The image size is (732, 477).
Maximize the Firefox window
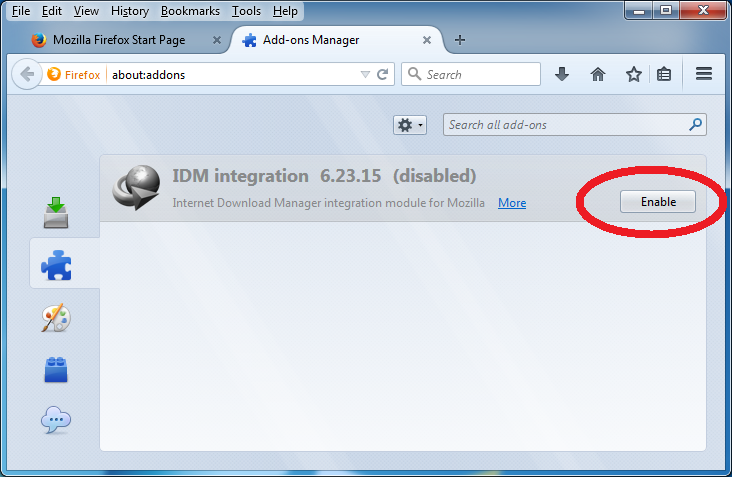coord(666,10)
